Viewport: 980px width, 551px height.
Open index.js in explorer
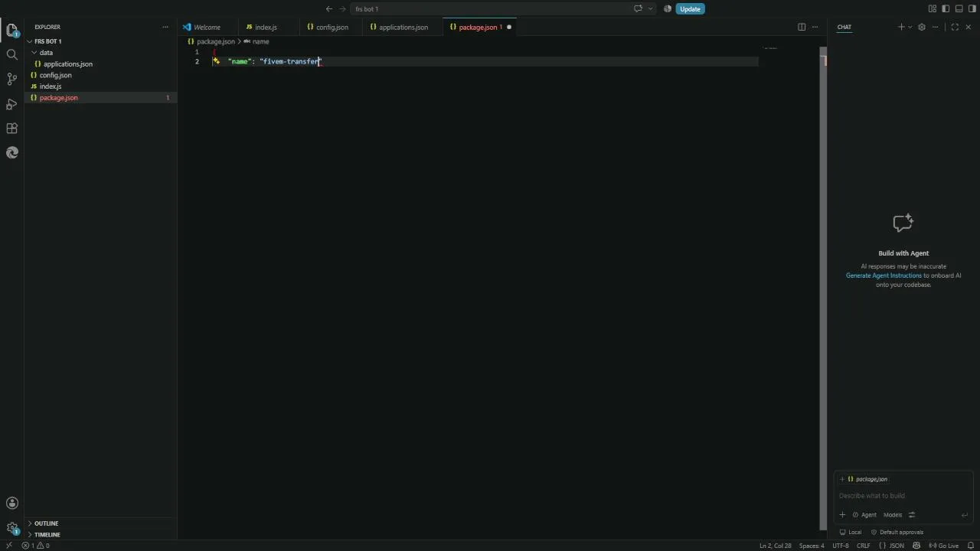(x=101, y=86)
